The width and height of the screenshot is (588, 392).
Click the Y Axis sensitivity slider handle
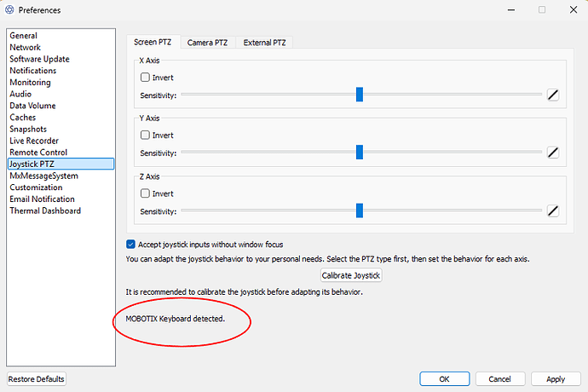coord(360,153)
